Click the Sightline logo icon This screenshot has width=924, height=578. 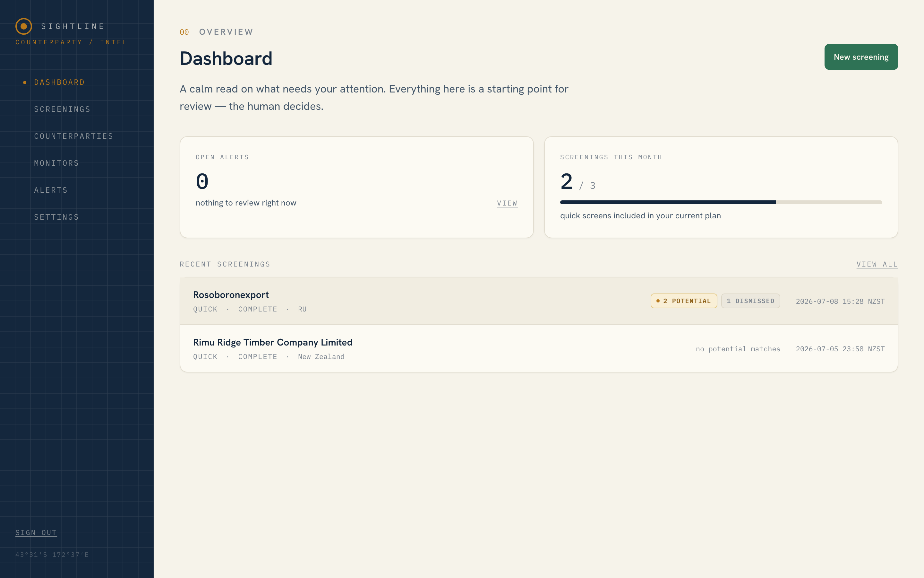point(24,26)
